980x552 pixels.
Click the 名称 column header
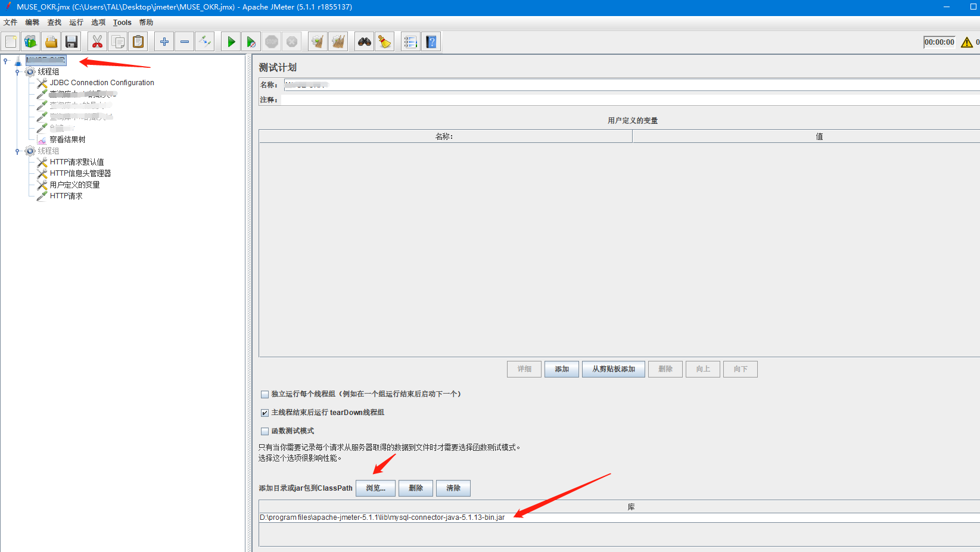(445, 136)
